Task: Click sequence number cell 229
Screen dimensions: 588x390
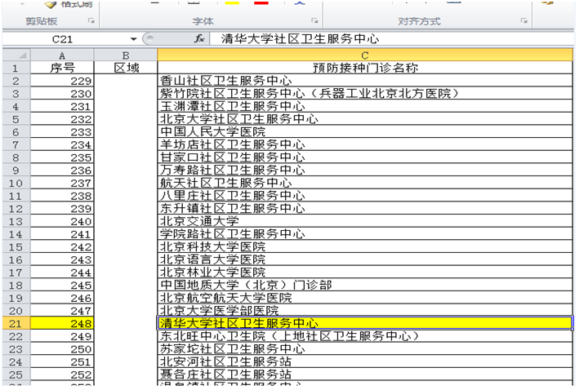Action: [62, 81]
